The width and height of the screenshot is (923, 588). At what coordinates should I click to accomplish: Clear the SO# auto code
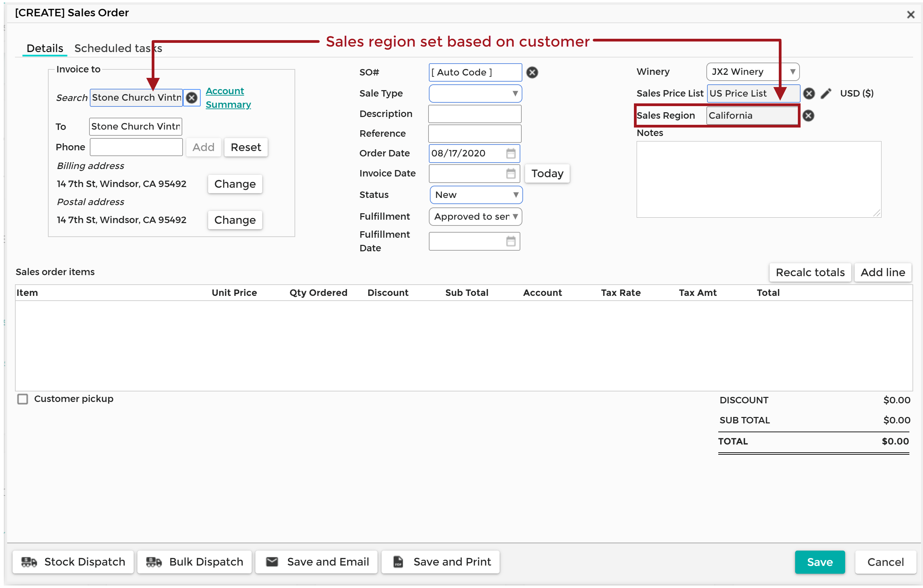532,72
